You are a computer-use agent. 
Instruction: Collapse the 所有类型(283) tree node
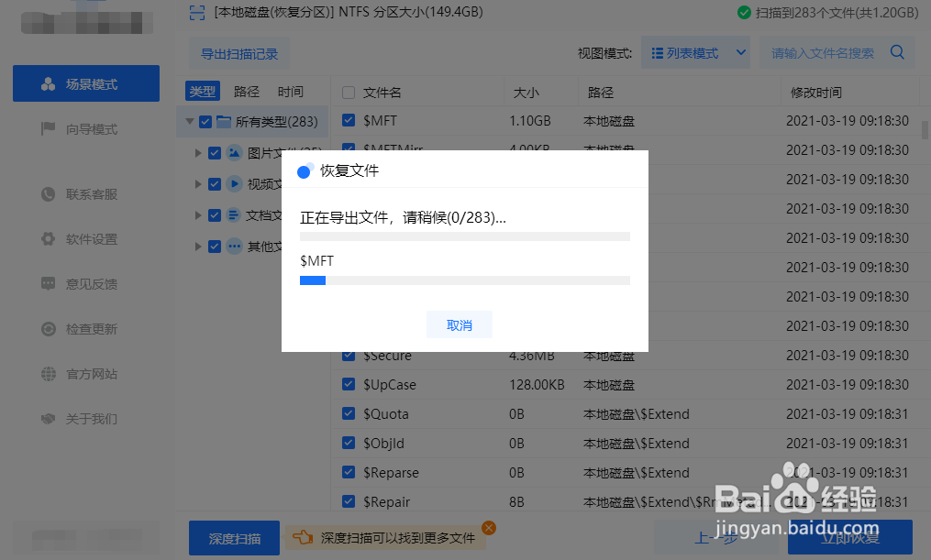pyautogui.click(x=190, y=121)
